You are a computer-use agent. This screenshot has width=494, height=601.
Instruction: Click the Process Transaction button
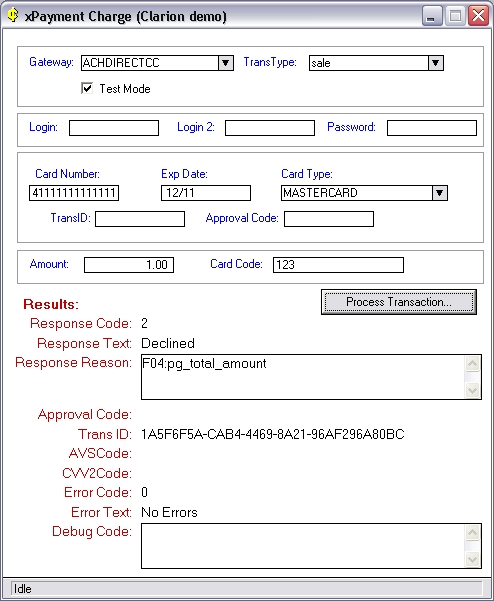[x=399, y=302]
